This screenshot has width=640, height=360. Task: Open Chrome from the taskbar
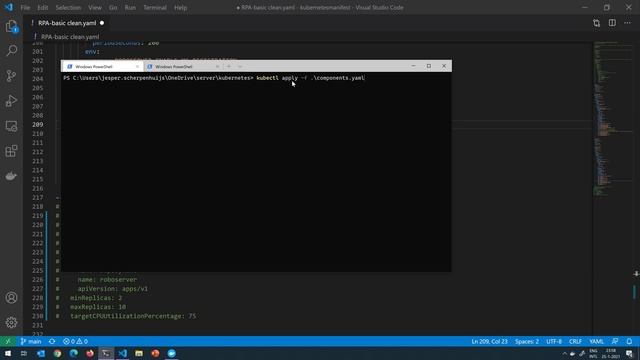[x=57, y=353]
